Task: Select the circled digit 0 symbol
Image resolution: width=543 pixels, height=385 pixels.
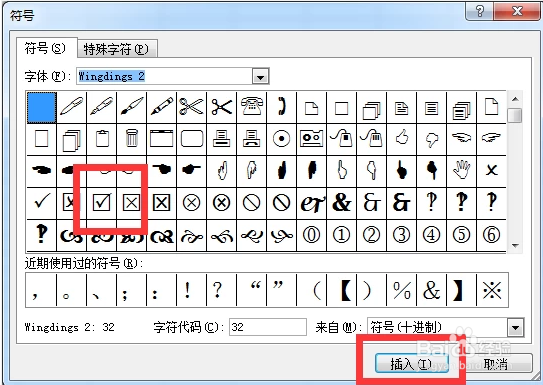Action: point(312,235)
